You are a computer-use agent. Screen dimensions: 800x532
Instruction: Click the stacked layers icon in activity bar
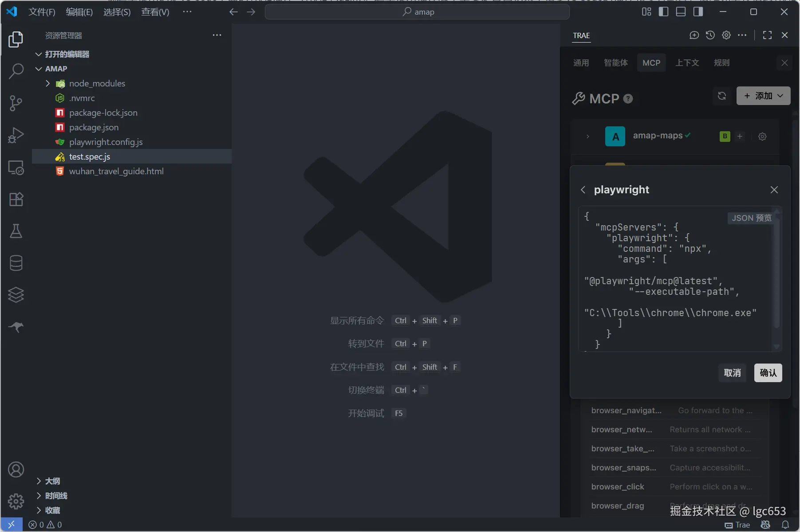[x=16, y=295]
